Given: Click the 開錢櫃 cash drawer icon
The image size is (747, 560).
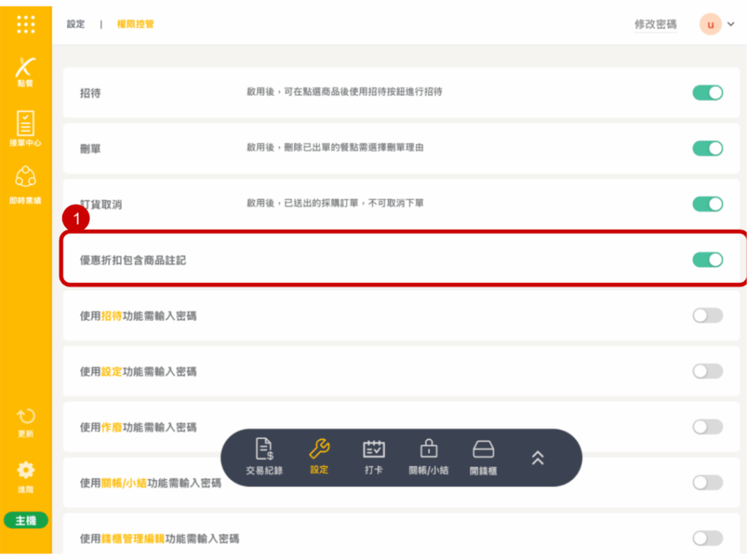Looking at the screenshot, I should [x=483, y=457].
